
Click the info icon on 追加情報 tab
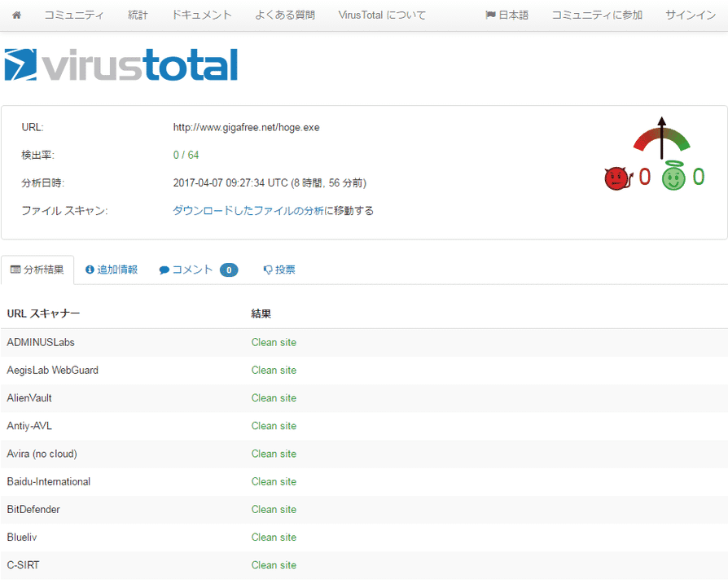(x=90, y=270)
